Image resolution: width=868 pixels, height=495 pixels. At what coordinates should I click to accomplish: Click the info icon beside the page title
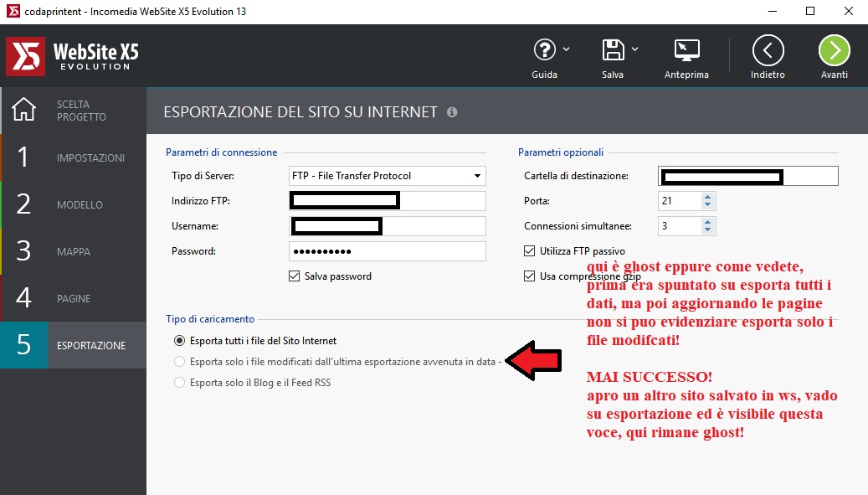[x=452, y=112]
